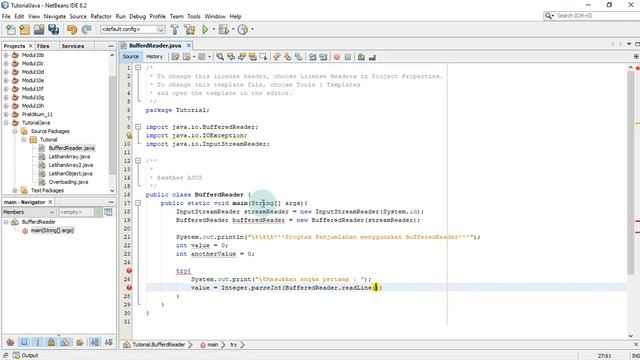Click the Undo toolbar icon

(x=72, y=29)
